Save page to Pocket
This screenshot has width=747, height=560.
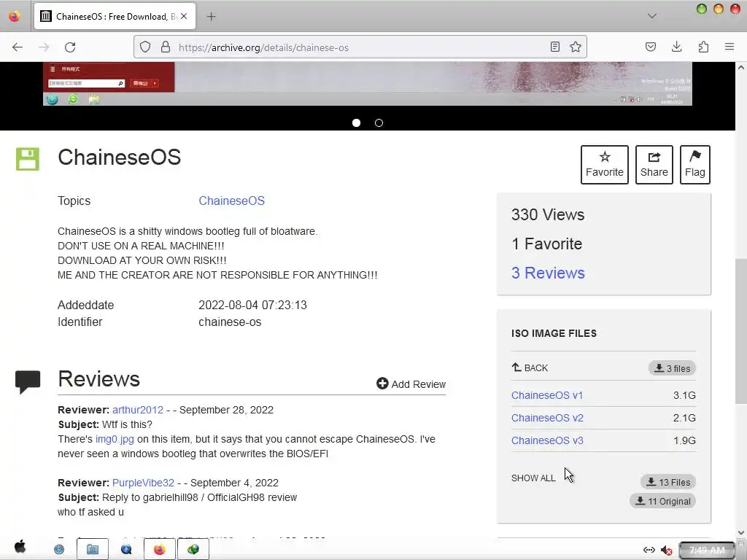tap(651, 47)
